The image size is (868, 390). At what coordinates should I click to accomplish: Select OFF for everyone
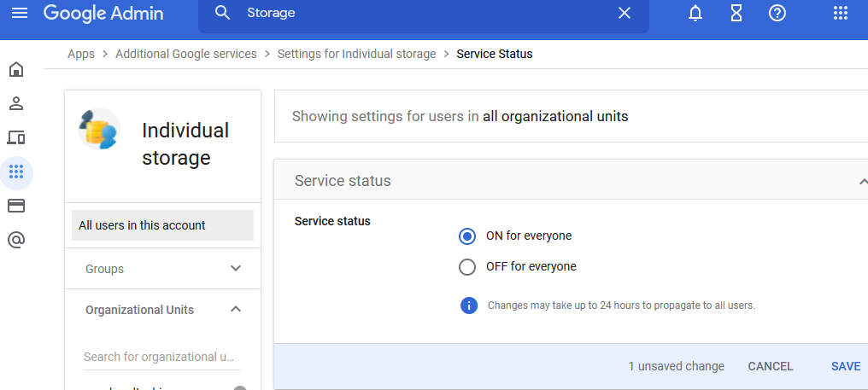[467, 267]
